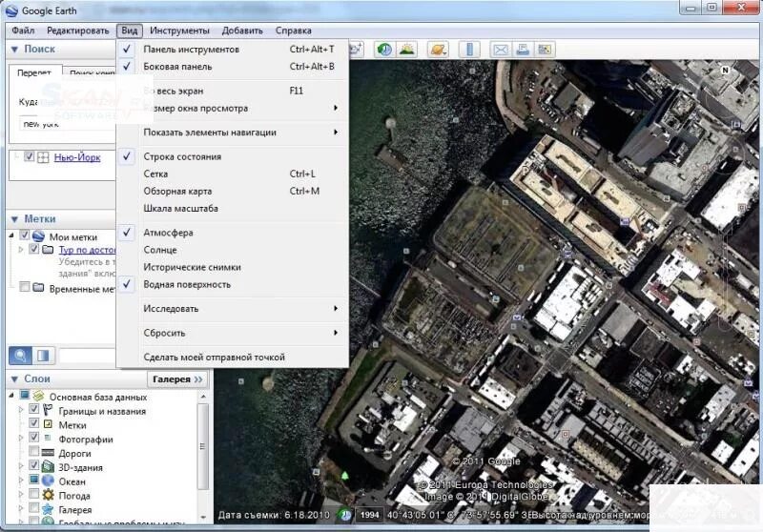Image resolution: width=763 pixels, height=532 pixels.
Task: Click the flag icon next to Границы и названия
Action: pyautogui.click(x=48, y=410)
